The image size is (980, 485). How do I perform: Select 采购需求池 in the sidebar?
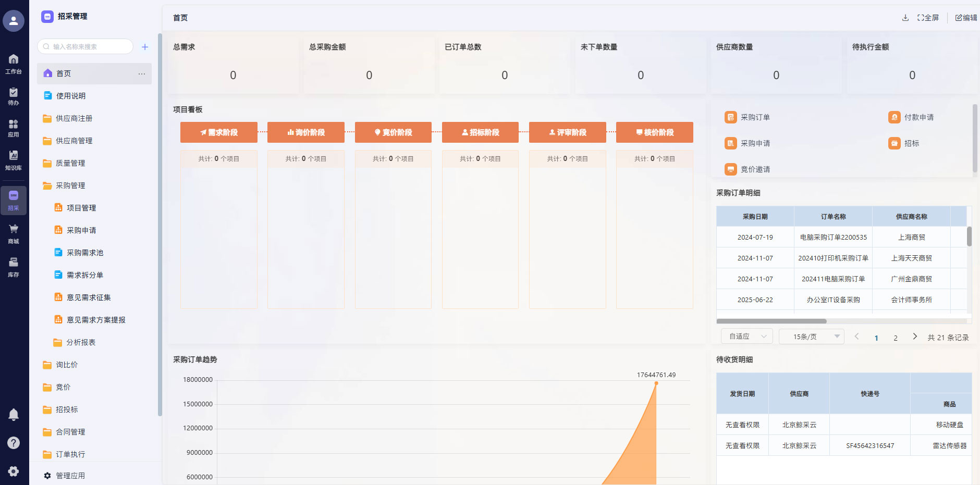tap(84, 253)
